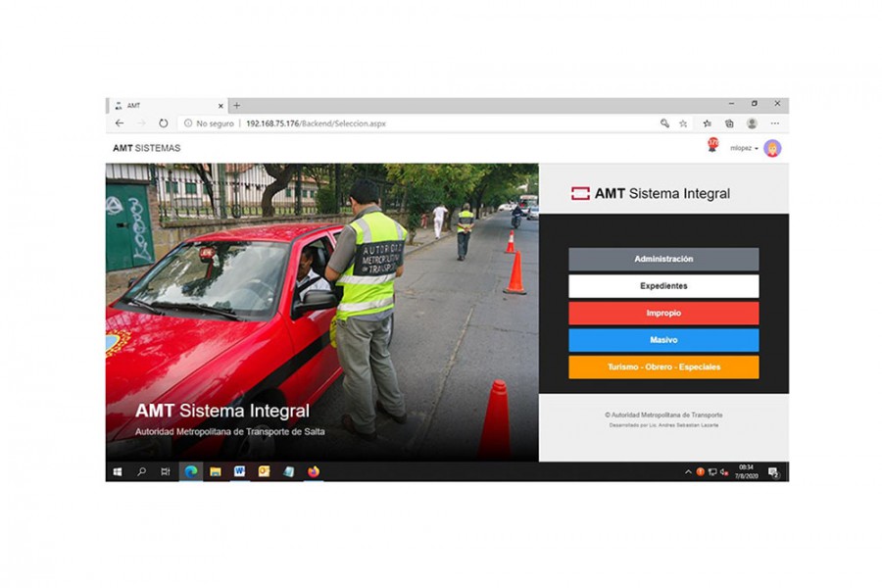Screen dimensions: 882x588
Task: Open the Windows Start menu
Action: [x=118, y=471]
